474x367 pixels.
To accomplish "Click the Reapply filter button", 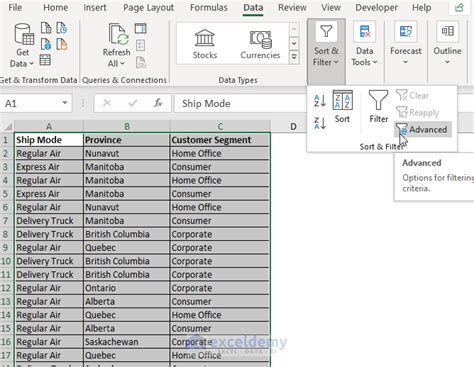I will click(417, 112).
